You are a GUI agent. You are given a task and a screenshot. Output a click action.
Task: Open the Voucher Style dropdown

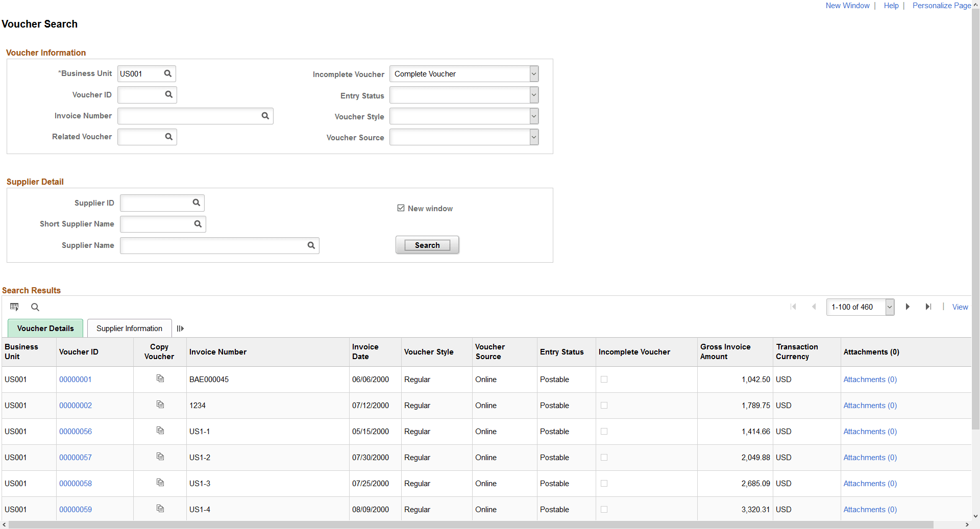click(533, 116)
